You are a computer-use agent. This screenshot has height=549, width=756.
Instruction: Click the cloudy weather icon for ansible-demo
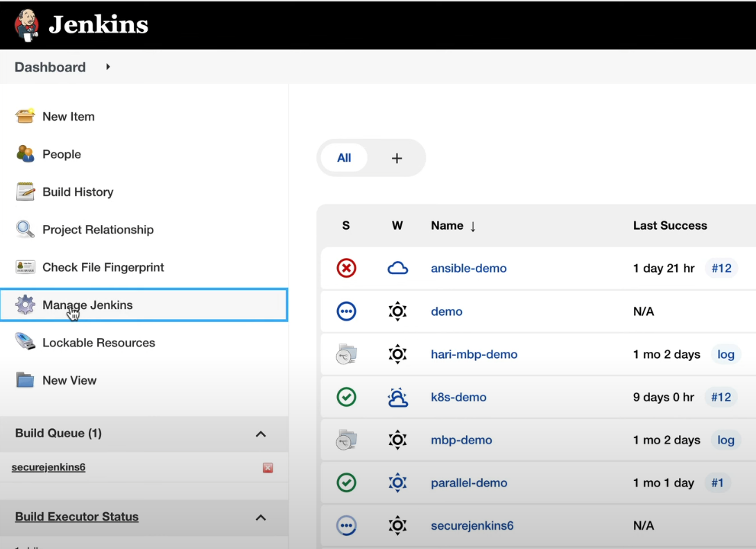pyautogui.click(x=398, y=268)
